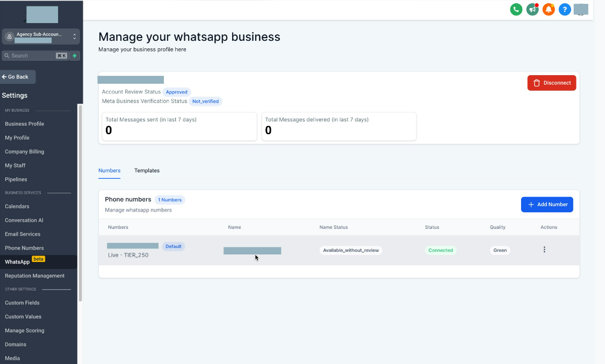Open WhatsApp beta settings item
This screenshot has height=364, width=605.
[x=18, y=262]
